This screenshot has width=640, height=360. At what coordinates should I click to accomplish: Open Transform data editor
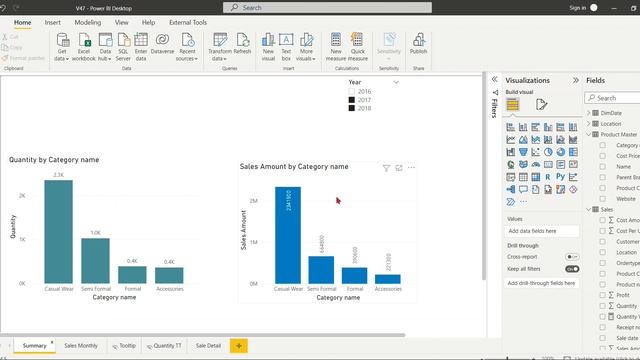click(x=220, y=47)
